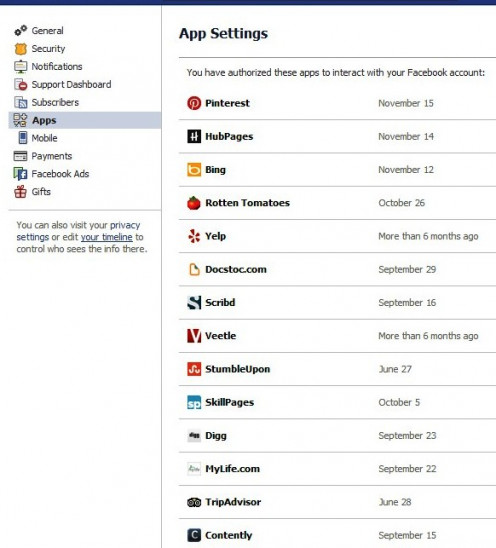Click the SkillPages sp icon

tap(194, 402)
